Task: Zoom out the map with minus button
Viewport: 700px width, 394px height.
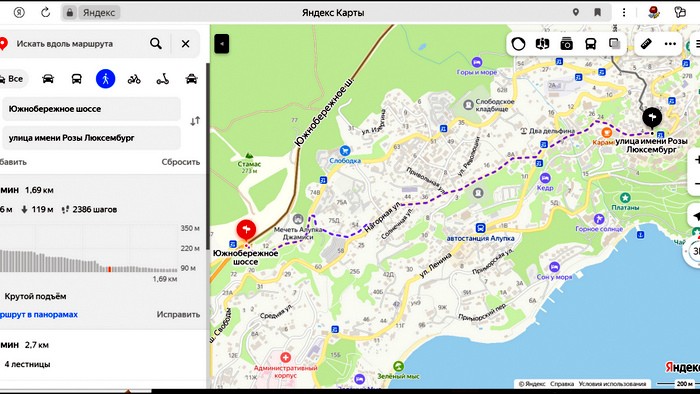Action: pos(696,184)
